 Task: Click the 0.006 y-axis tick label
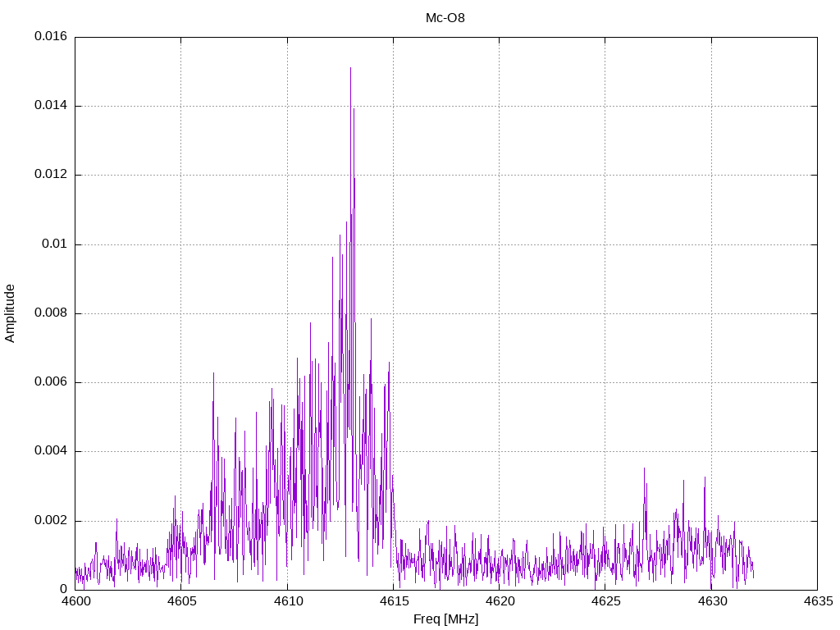point(51,382)
